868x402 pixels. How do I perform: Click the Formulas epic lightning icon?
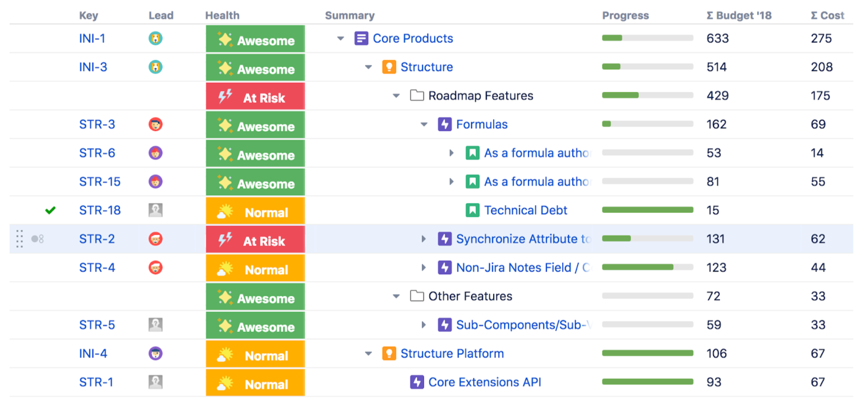444,124
